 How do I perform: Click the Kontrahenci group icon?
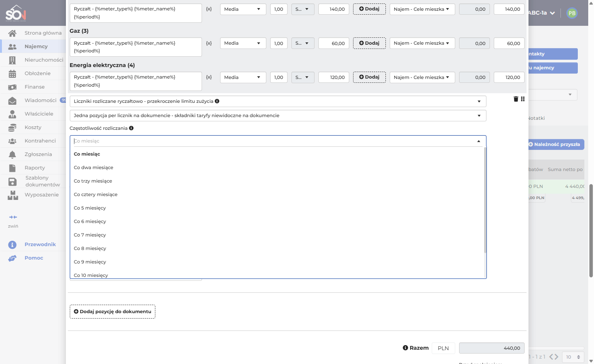12,141
